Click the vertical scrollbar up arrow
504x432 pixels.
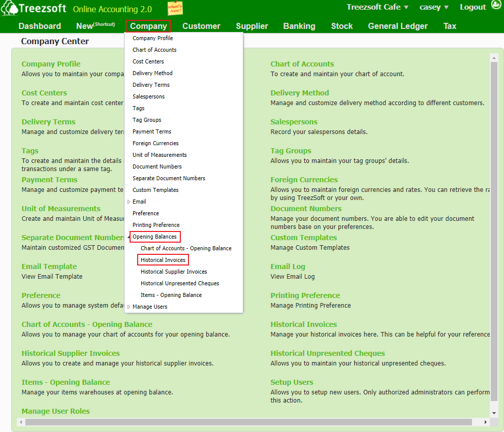(x=494, y=58)
